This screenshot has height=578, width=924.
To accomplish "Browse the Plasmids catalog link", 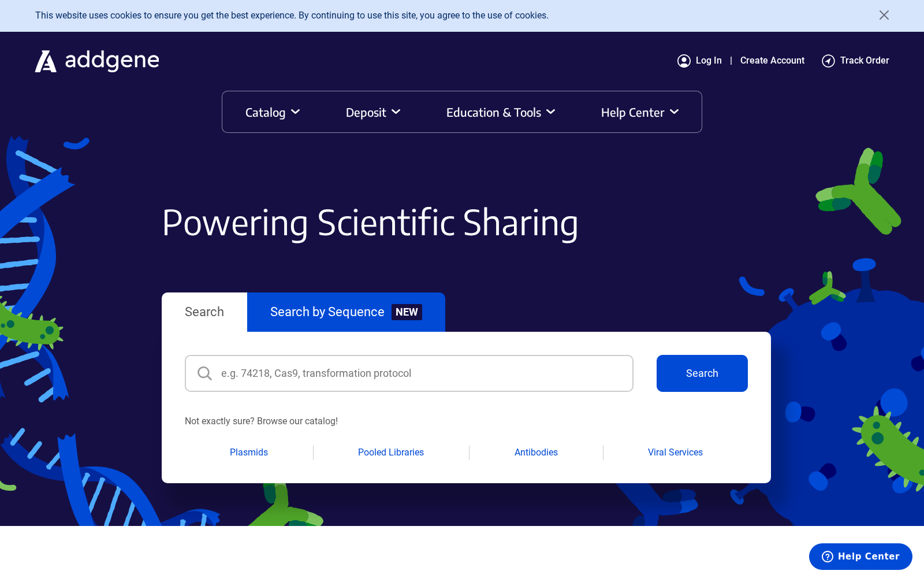I will click(249, 453).
